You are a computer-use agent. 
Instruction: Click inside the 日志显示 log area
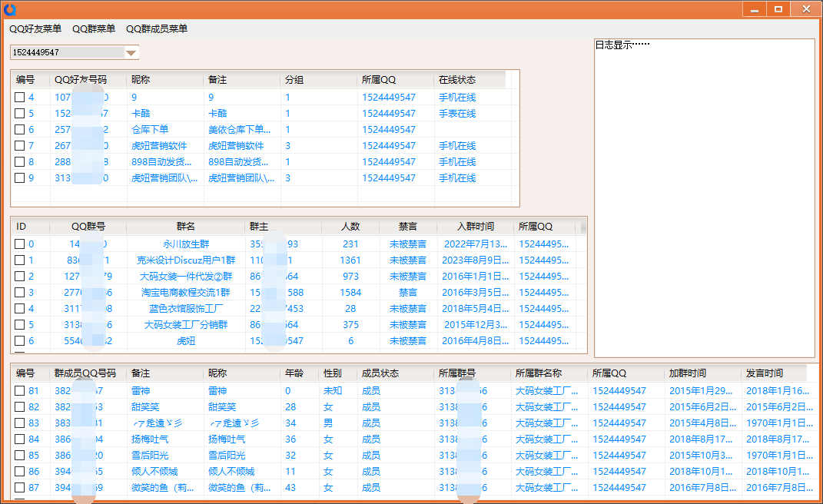[705, 197]
